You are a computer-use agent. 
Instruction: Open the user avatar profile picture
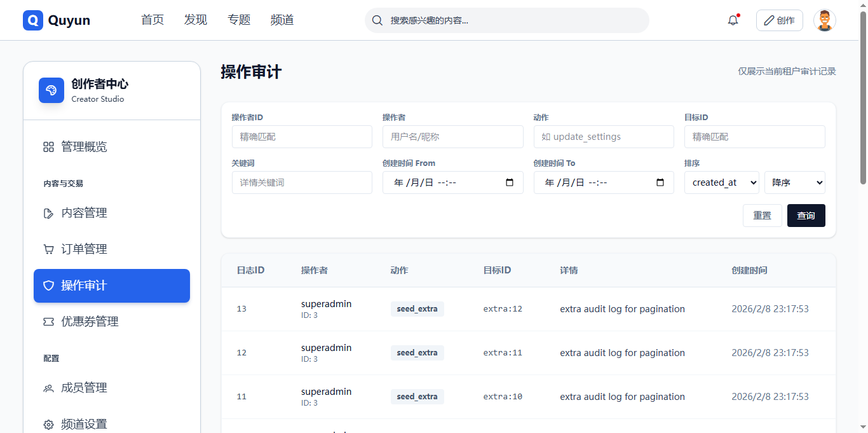tap(824, 20)
